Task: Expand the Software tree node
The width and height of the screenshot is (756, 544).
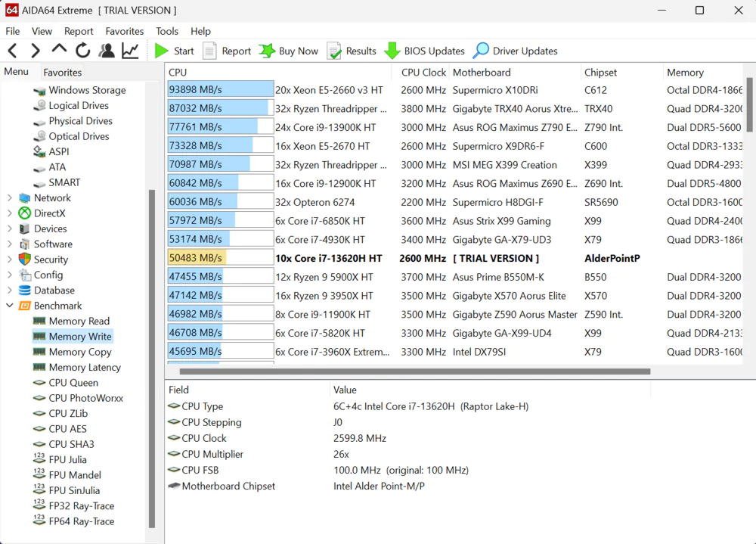Action: tap(10, 244)
